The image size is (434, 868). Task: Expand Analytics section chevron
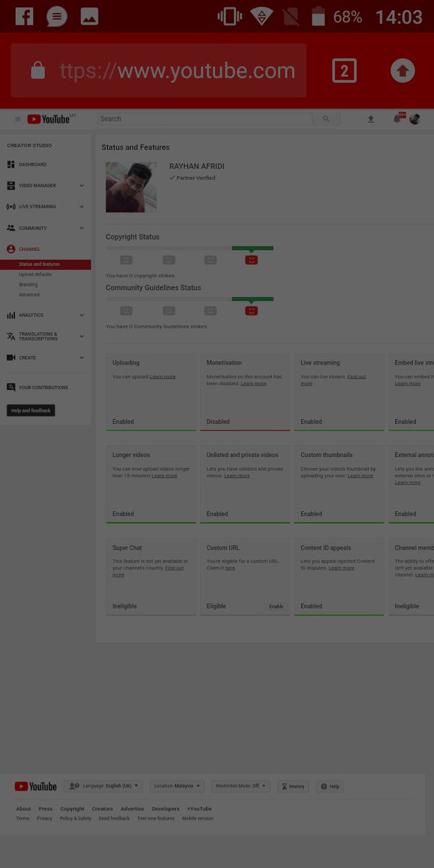(x=82, y=315)
